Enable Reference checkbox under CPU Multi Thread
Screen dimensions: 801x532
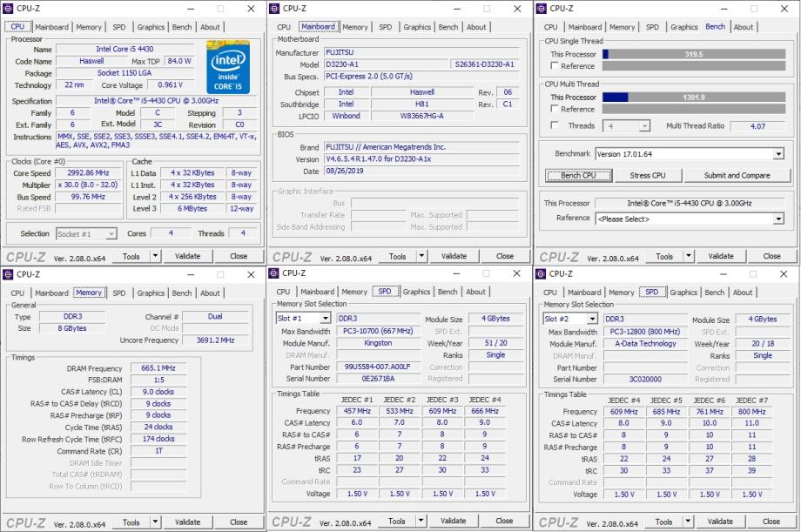(555, 110)
